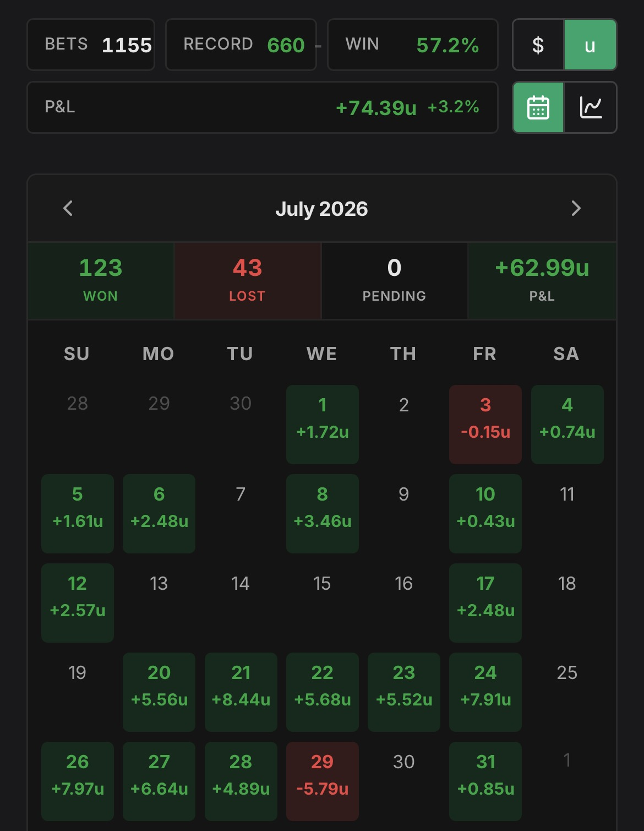Toggle display to units (u)
Screen dimensions: 644x831
tap(590, 45)
